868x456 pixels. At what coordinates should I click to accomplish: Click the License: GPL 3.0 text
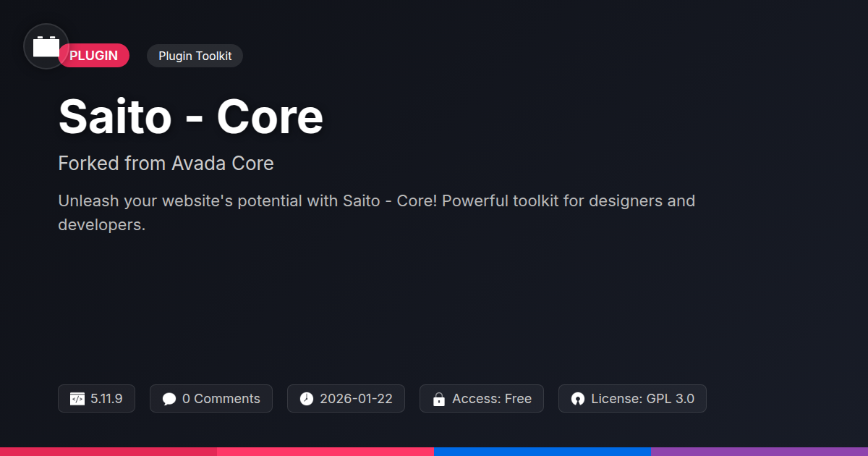tap(642, 399)
